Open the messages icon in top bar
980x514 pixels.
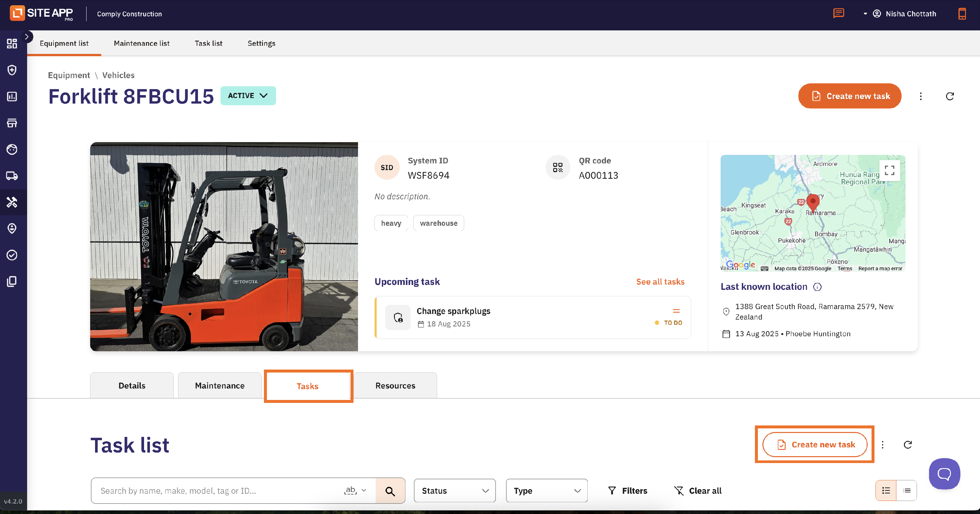click(839, 14)
